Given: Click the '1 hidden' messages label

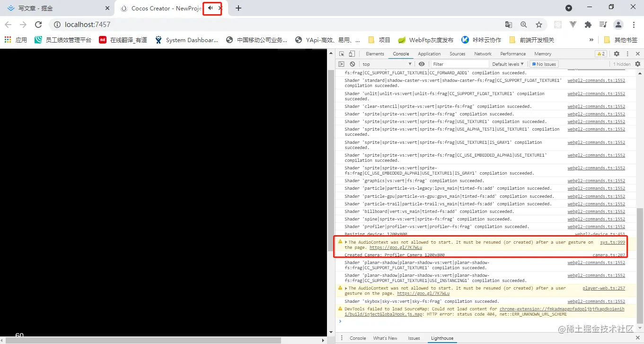Looking at the screenshot, I should 622,64.
